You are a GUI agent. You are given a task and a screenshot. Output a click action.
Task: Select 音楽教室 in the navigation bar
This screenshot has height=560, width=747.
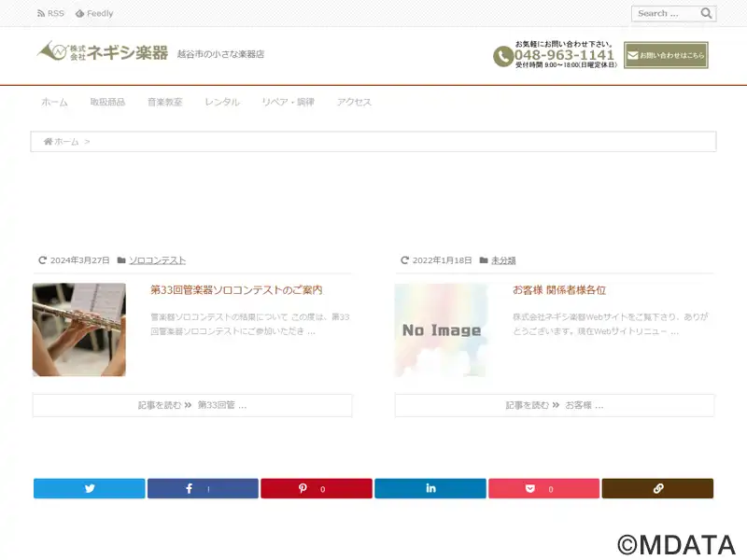pyautogui.click(x=164, y=102)
